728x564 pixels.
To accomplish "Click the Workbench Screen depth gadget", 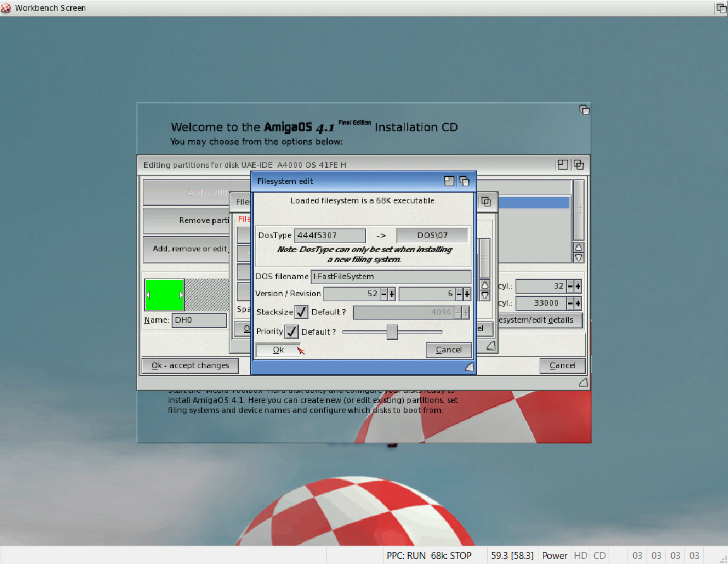I will click(722, 8).
